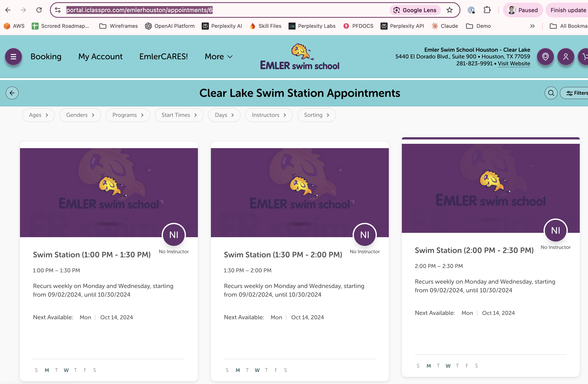The image size is (588, 384).
Task: Open the purple hamburger menu button
Action: [x=13, y=57]
